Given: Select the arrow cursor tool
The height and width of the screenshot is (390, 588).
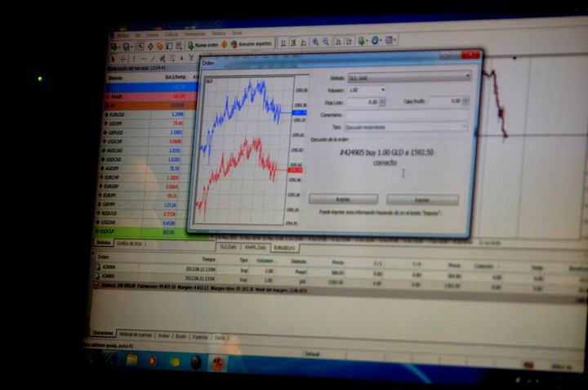Looking at the screenshot, I should [x=114, y=59].
